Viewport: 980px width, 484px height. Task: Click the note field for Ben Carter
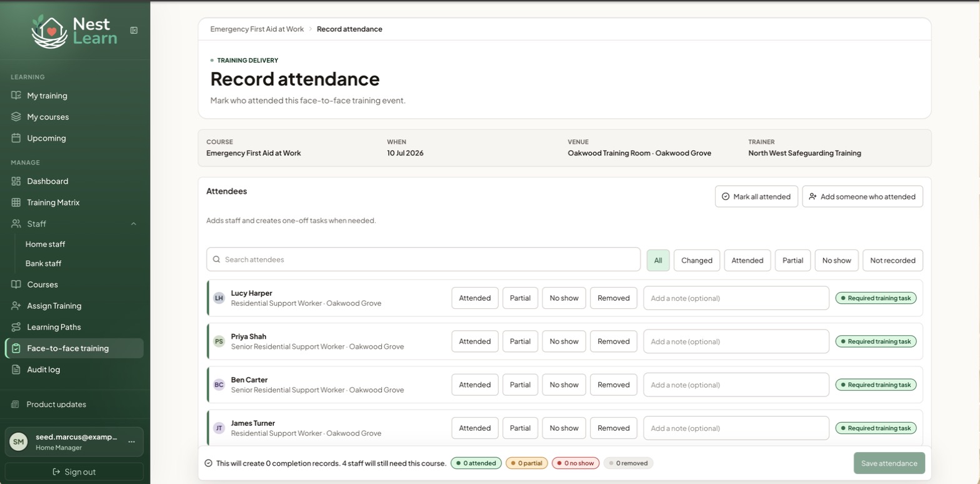(736, 385)
